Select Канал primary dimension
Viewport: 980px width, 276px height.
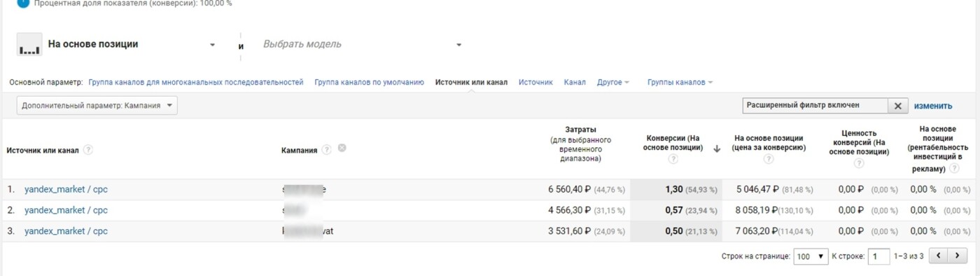575,82
